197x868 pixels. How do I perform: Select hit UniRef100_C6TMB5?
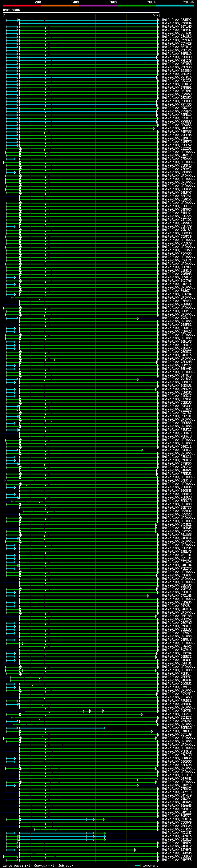click(x=177, y=64)
